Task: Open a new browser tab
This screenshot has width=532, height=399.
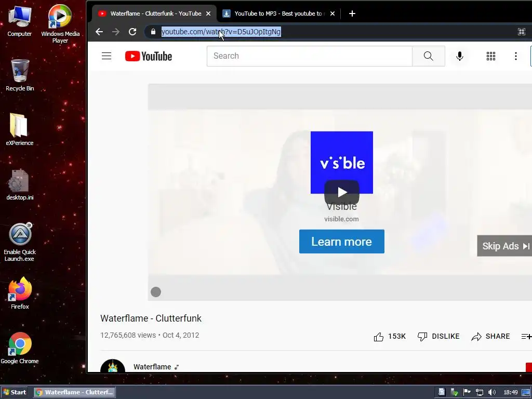Action: [352, 14]
